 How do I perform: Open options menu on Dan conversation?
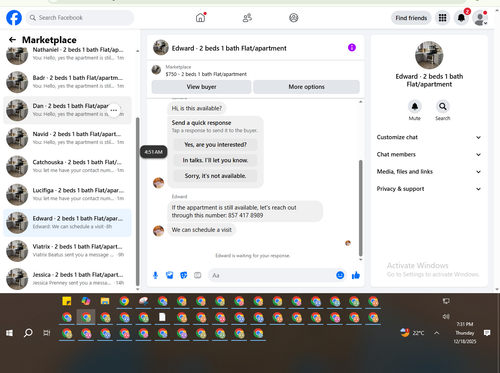114,110
